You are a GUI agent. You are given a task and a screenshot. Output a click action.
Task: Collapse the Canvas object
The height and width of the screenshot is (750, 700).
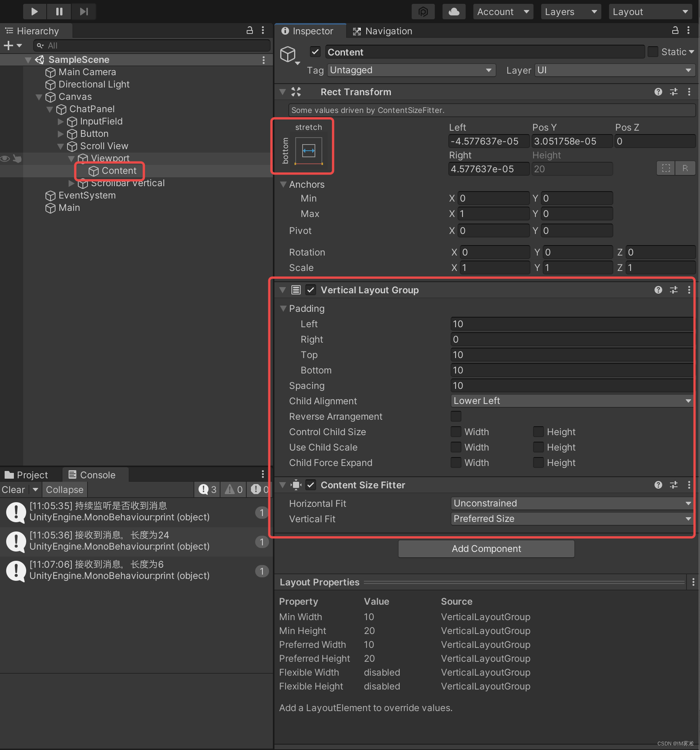[39, 97]
